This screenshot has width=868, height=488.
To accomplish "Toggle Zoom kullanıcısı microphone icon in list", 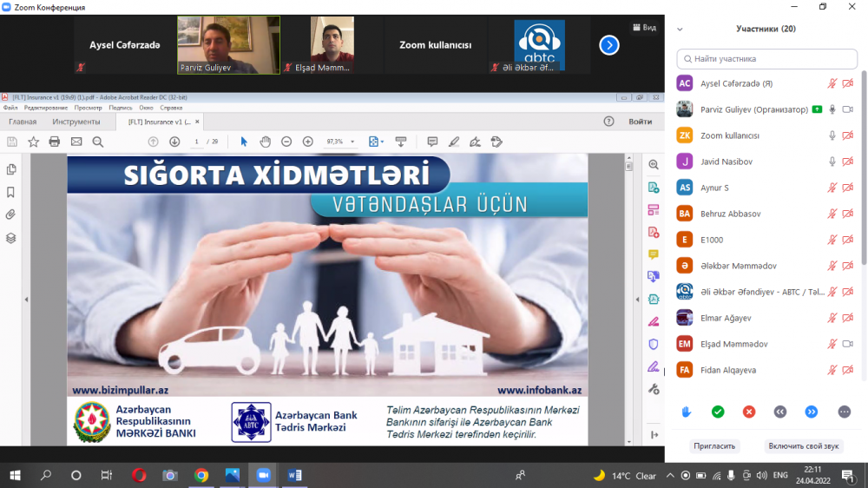I will [832, 135].
